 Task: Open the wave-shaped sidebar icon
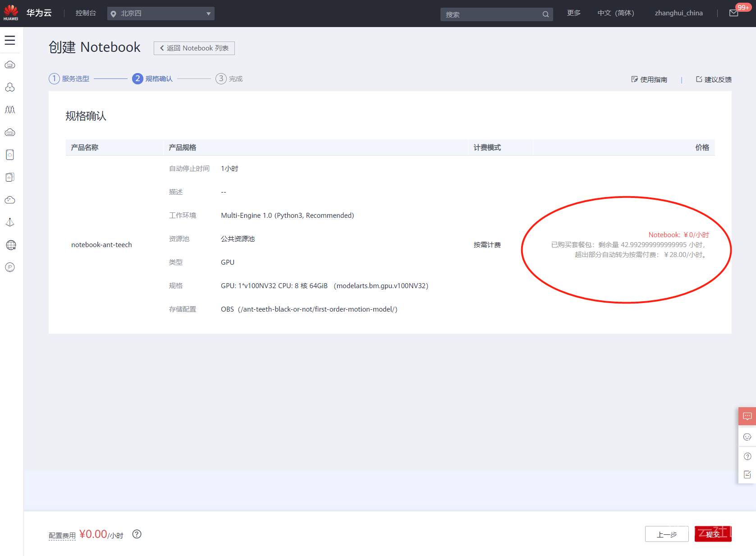[10, 110]
